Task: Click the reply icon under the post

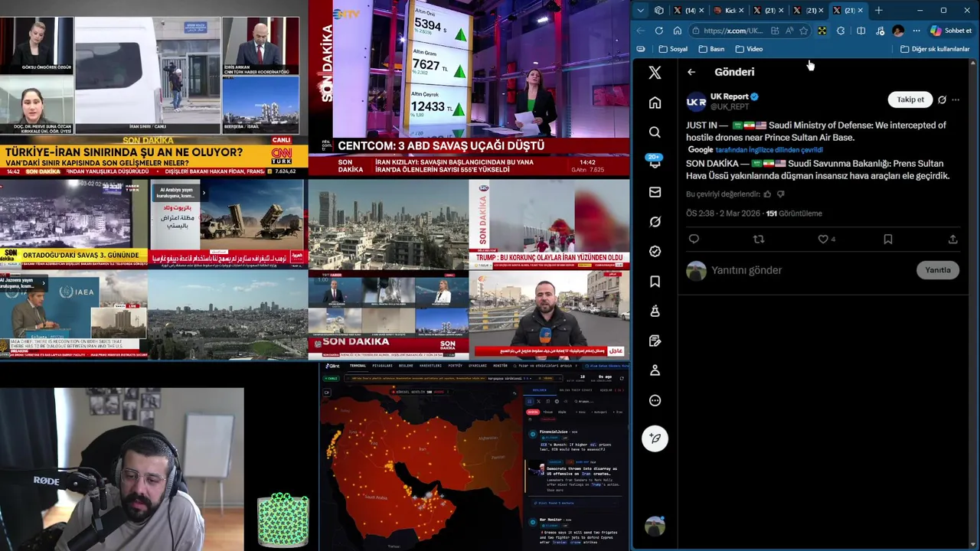Action: (694, 239)
